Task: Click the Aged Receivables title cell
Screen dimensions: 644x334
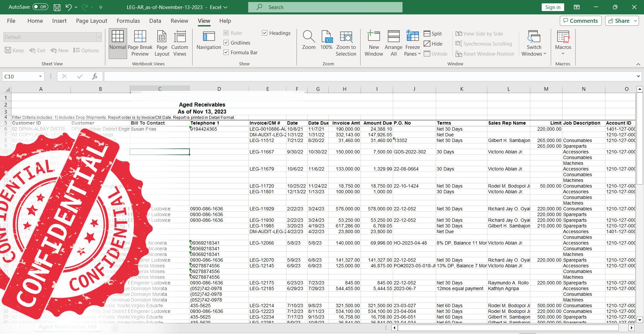Action: click(202, 105)
